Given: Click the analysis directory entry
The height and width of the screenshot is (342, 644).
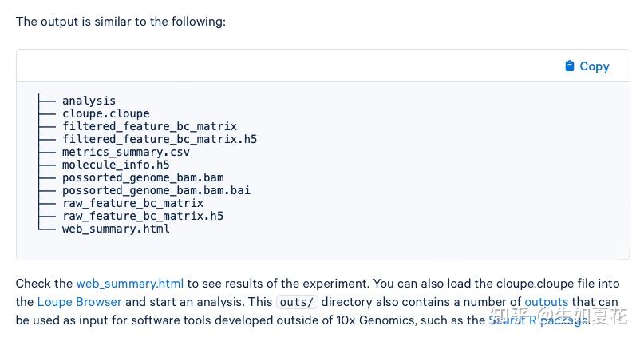Looking at the screenshot, I should [x=89, y=101].
